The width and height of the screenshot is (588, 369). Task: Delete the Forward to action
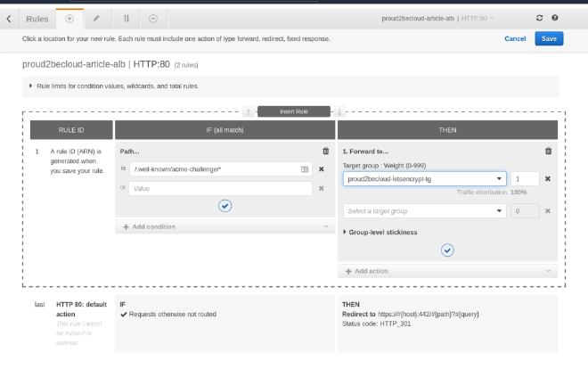(x=548, y=152)
